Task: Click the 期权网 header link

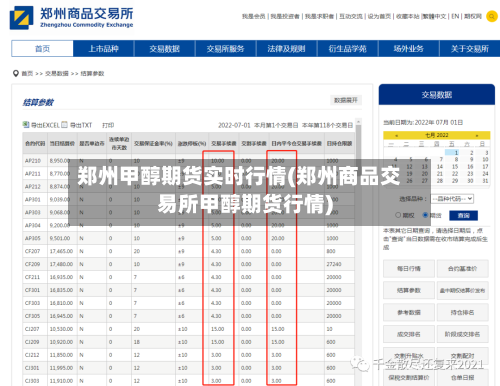Action: pyautogui.click(x=473, y=16)
